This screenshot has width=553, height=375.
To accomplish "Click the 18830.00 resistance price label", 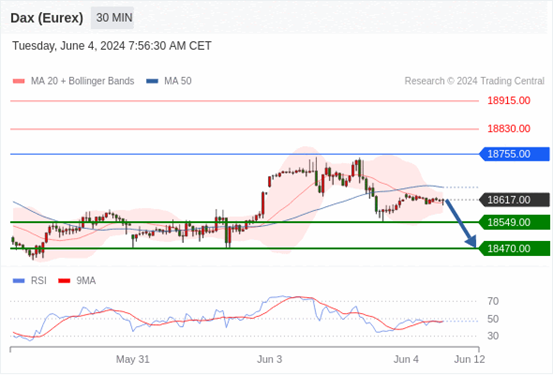I will click(x=509, y=129).
